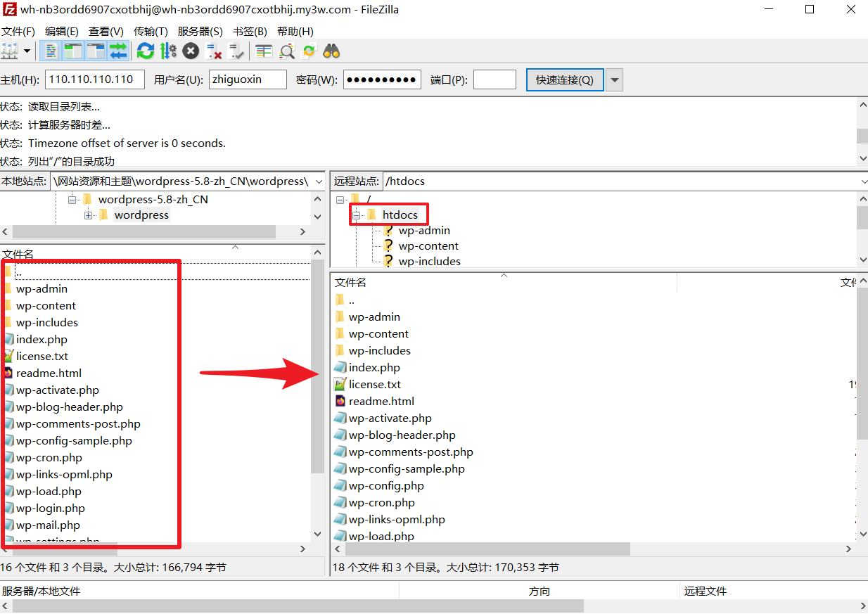This screenshot has height=614, width=868.
Task: Click the 用户名 username field
Action: [248, 79]
